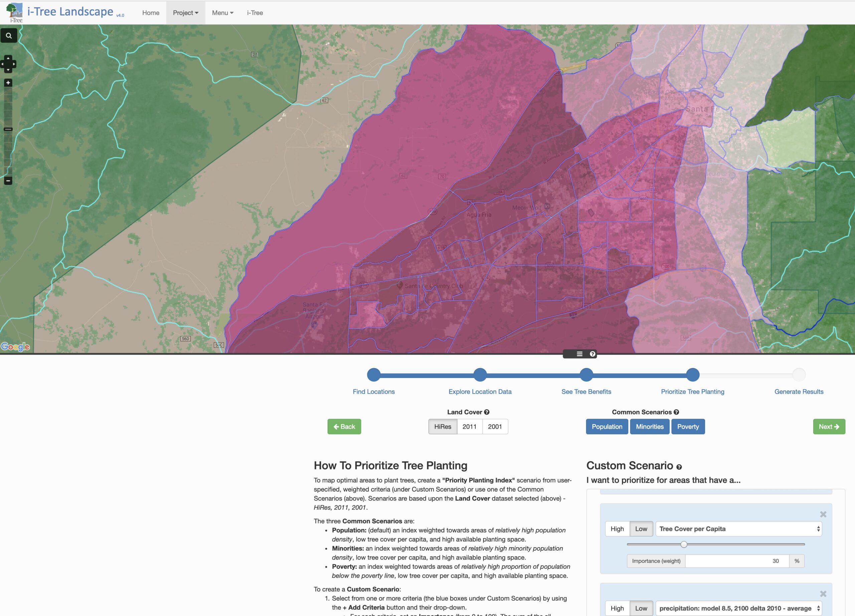855x616 pixels.
Task: Click the green Next button
Action: (x=829, y=426)
